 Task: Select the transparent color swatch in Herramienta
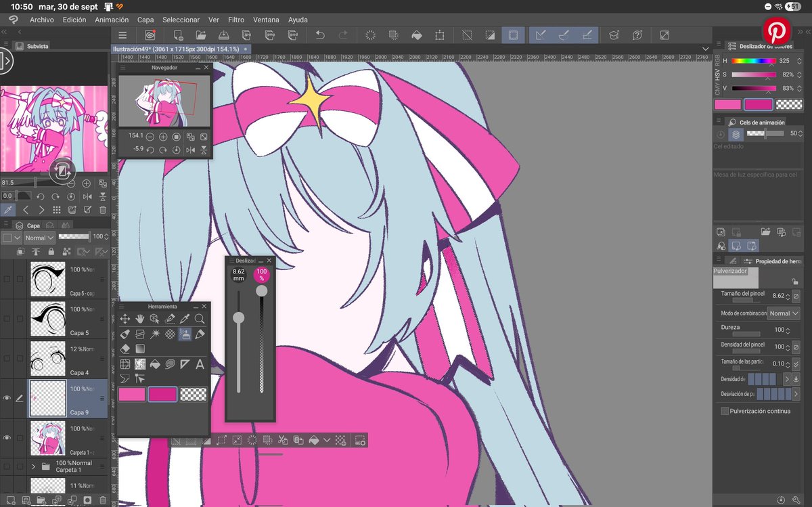coord(193,394)
